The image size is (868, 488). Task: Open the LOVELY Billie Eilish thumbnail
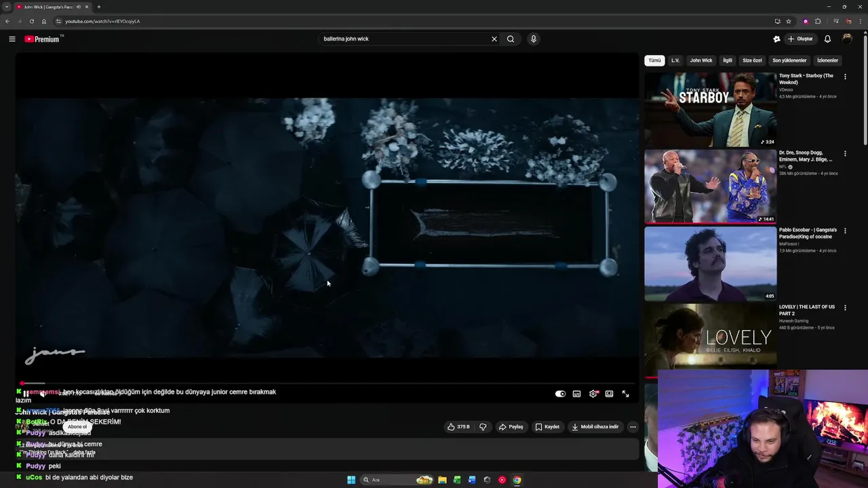(710, 338)
